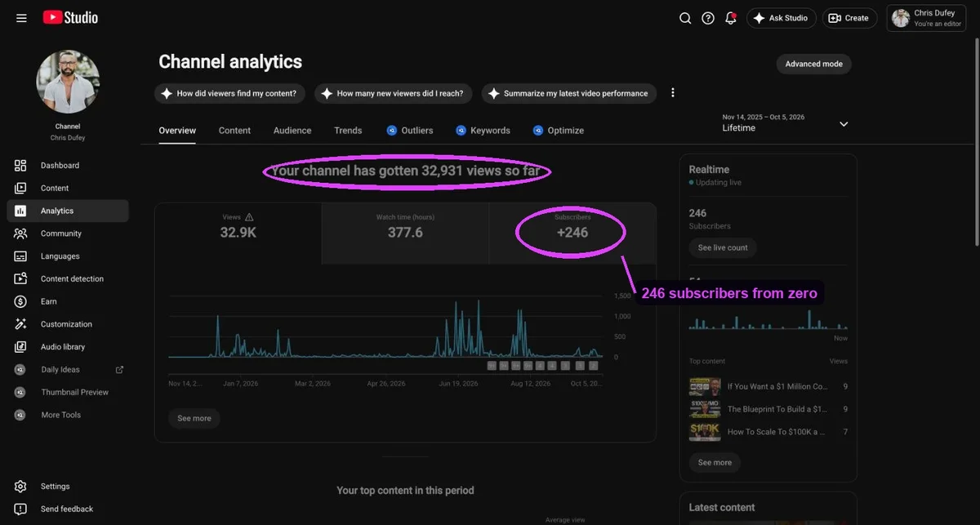Open Earn in the sidebar
The height and width of the screenshot is (525, 980).
[x=68, y=301]
